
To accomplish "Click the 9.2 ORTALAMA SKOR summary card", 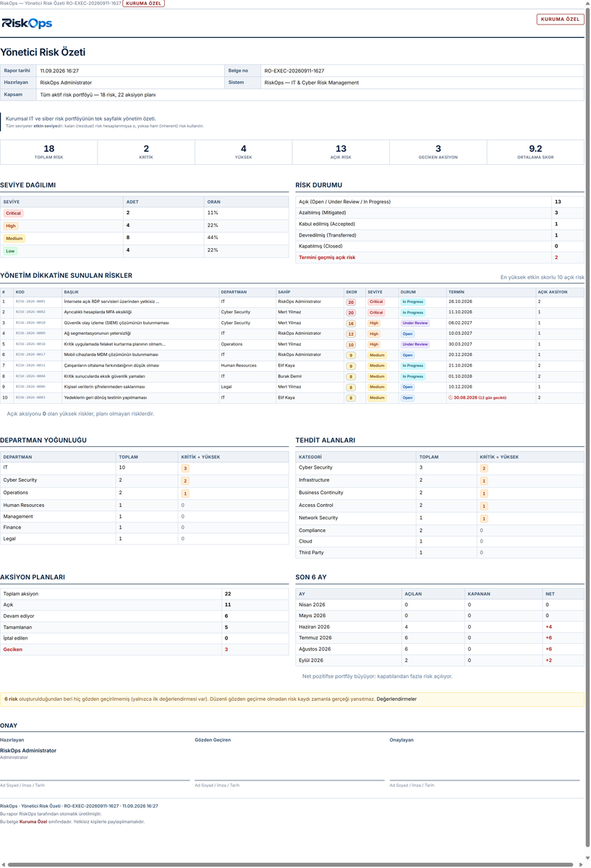I will tap(535, 151).
